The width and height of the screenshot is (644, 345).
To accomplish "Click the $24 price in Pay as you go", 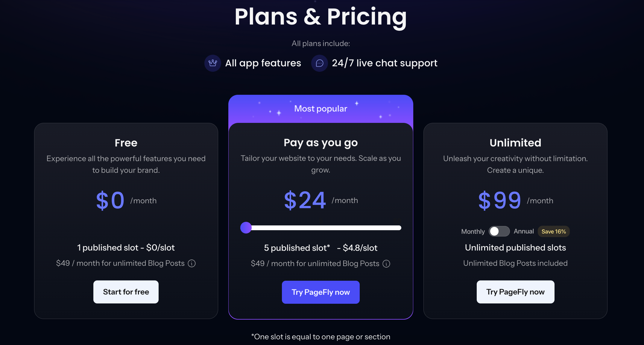I will pyautogui.click(x=305, y=200).
